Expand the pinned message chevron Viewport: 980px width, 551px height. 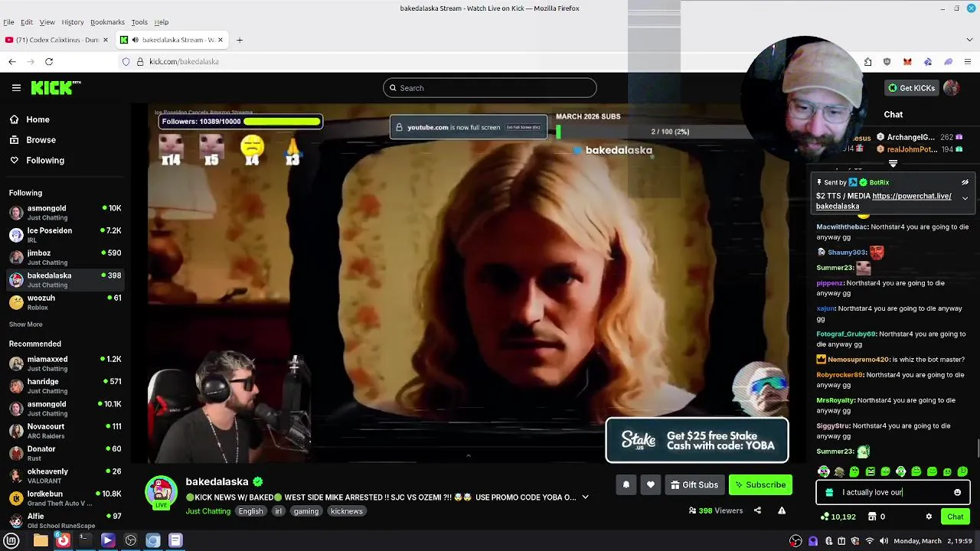coord(965,198)
